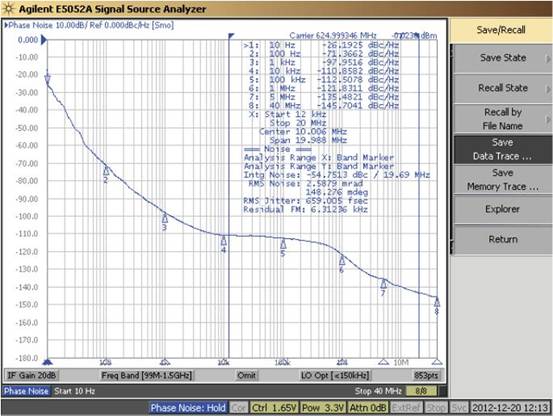Click the band marker flag at 12 kHz

(231, 36)
